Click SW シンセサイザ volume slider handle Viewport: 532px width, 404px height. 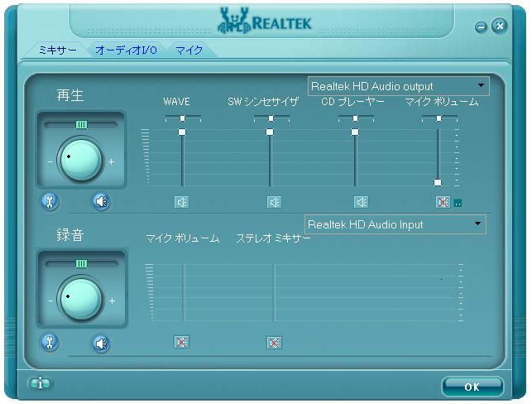(x=270, y=132)
